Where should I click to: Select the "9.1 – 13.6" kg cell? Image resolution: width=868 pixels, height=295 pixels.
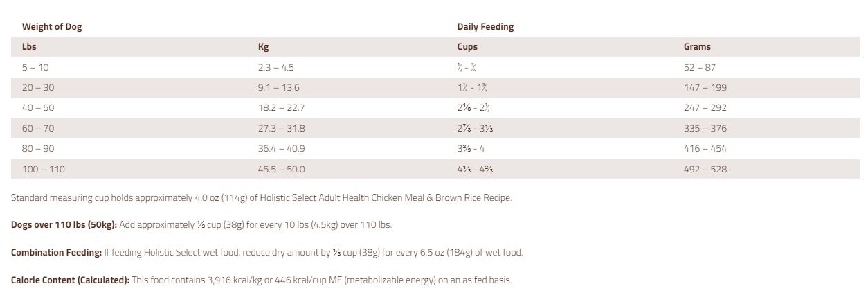(x=278, y=88)
